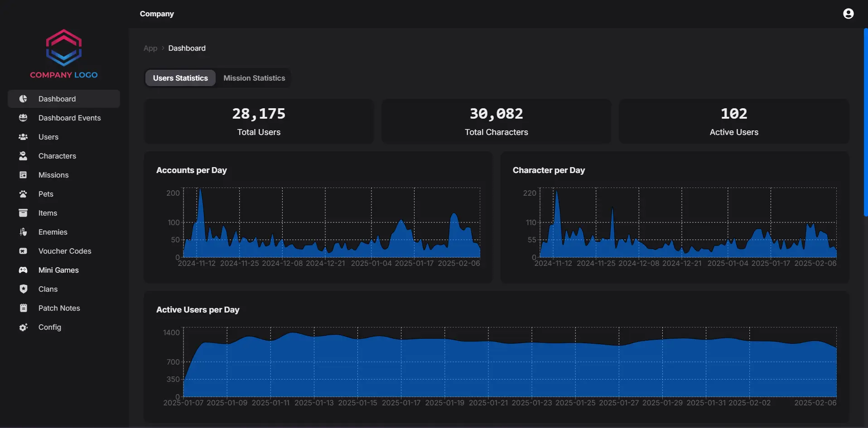Click the Dashboard pie chart icon
Image resolution: width=868 pixels, height=428 pixels.
23,99
